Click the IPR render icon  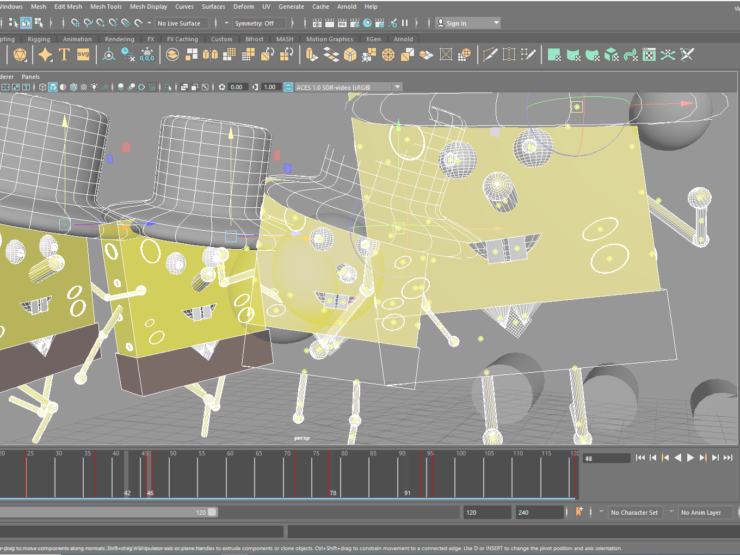tap(342, 23)
